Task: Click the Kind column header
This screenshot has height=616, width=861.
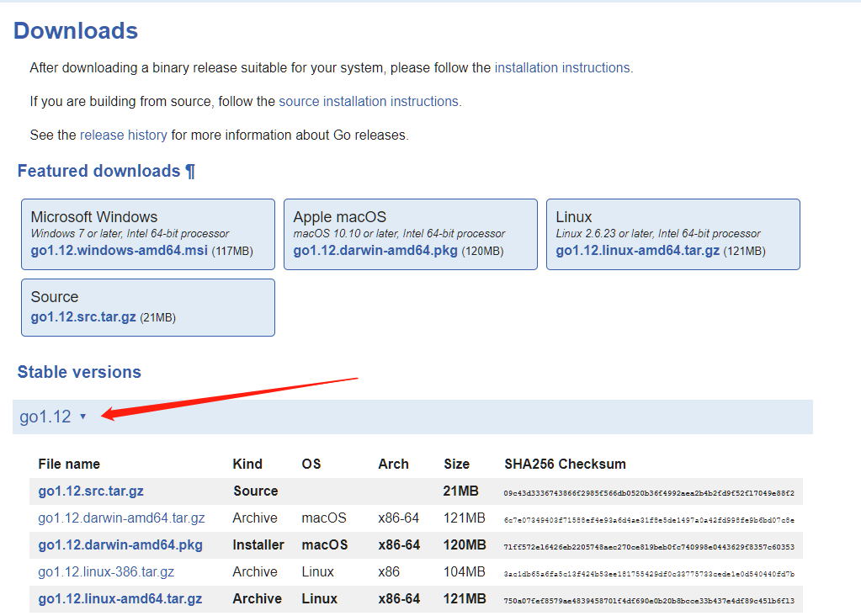Action: (x=247, y=465)
